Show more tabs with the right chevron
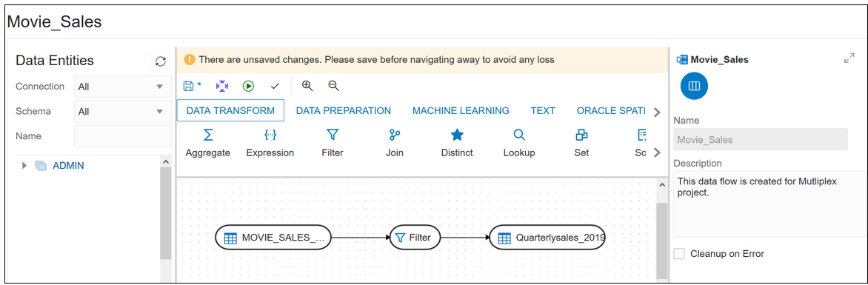 click(x=657, y=112)
